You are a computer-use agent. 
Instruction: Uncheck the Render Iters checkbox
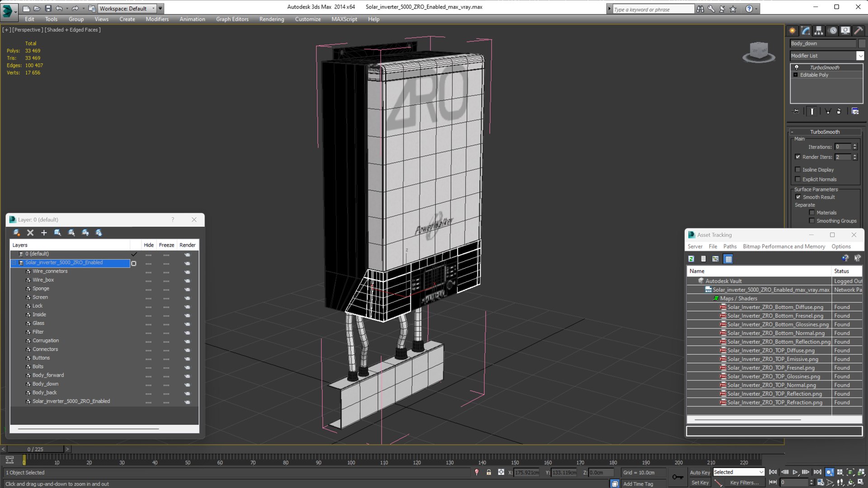click(798, 157)
